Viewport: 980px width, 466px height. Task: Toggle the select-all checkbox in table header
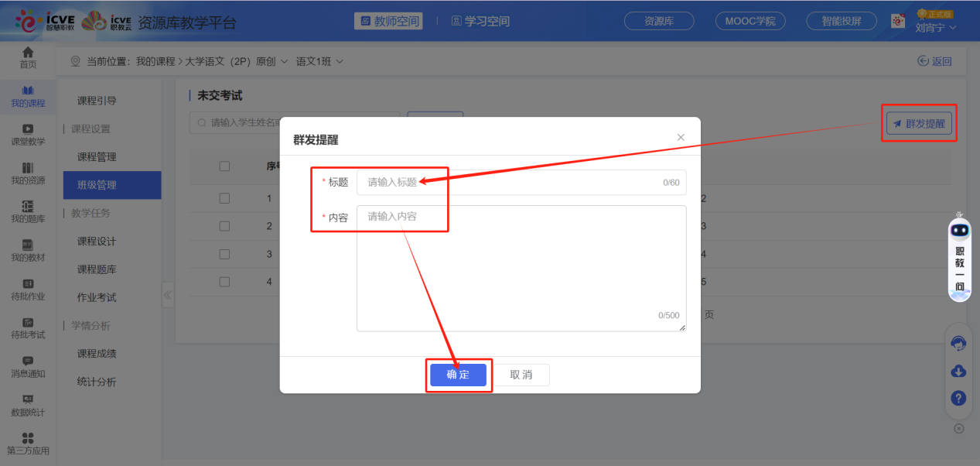click(224, 166)
